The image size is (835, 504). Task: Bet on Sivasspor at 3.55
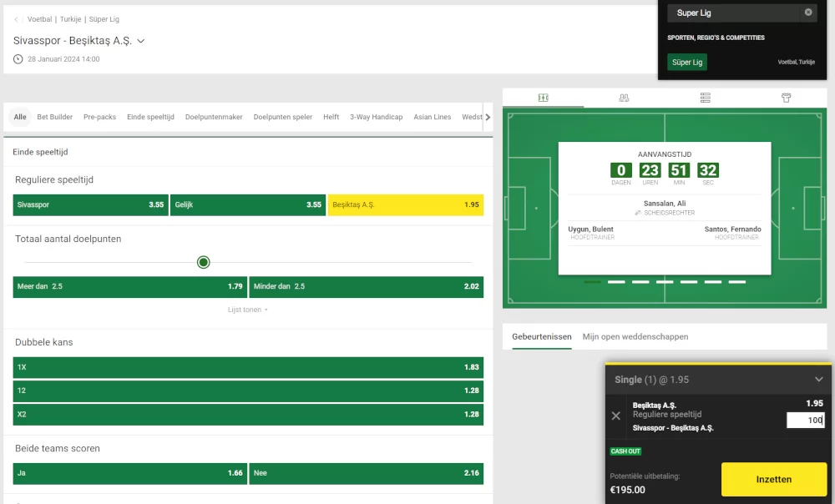pyautogui.click(x=90, y=205)
